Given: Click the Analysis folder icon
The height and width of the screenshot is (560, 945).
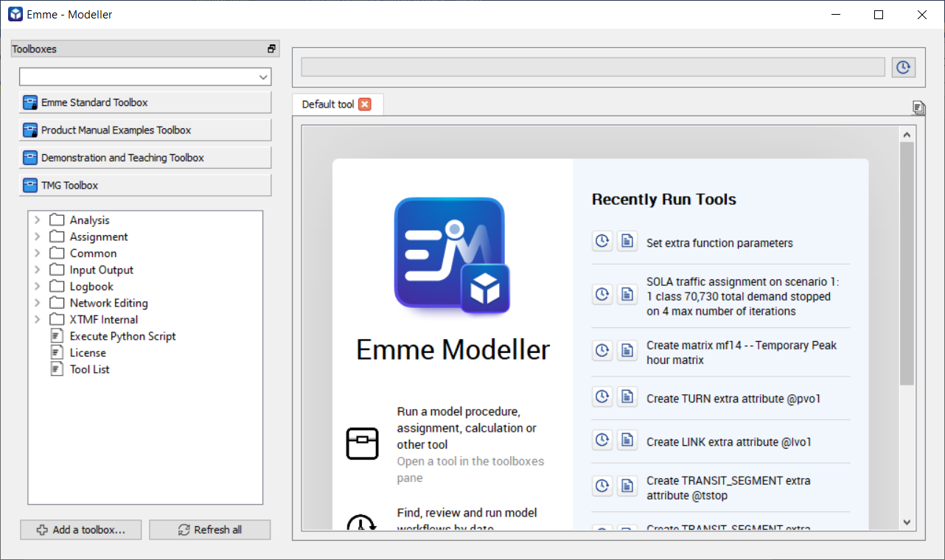Looking at the screenshot, I should click(x=57, y=220).
